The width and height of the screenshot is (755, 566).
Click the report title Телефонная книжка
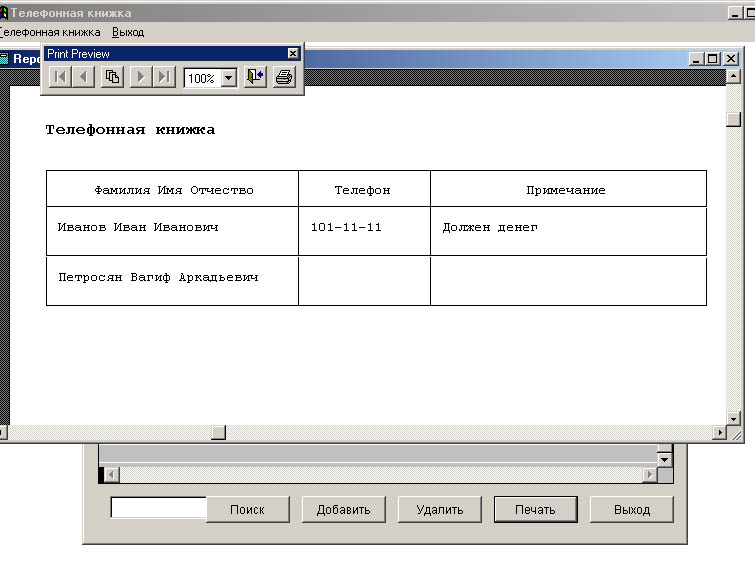pos(130,130)
